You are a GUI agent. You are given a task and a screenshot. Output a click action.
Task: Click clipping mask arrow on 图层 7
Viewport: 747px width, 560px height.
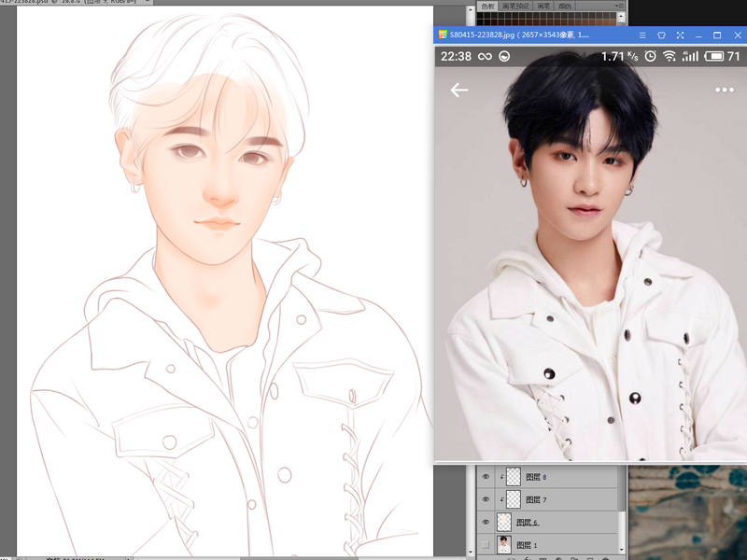tap(501, 499)
